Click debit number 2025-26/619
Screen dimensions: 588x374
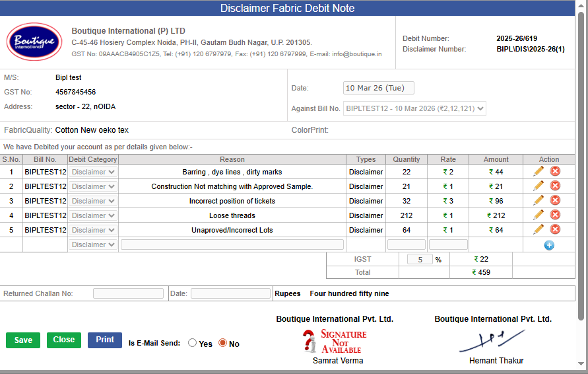point(517,38)
